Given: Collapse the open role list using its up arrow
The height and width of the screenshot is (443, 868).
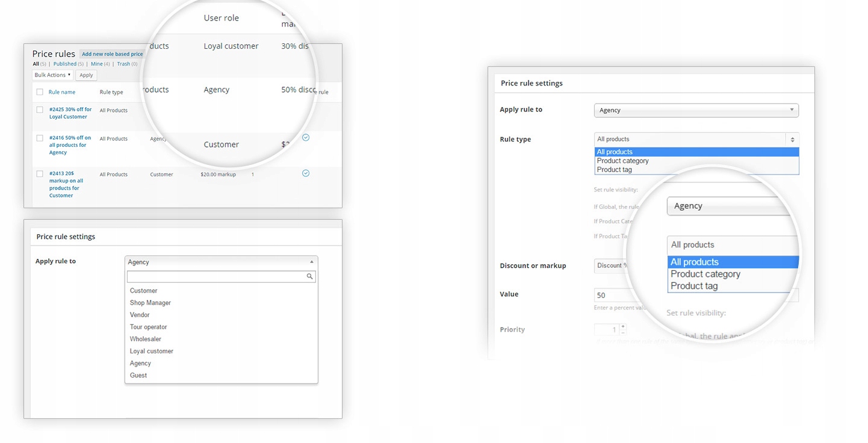Looking at the screenshot, I should (x=311, y=262).
